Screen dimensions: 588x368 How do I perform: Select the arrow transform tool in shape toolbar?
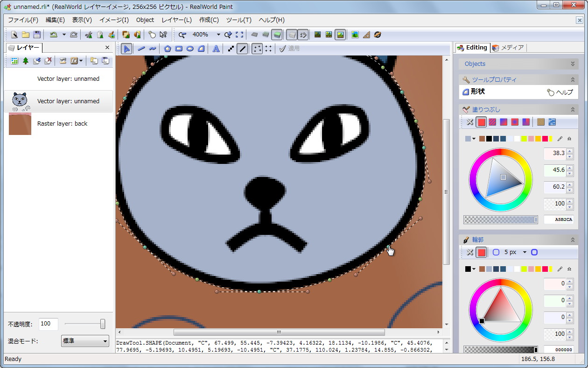(126, 49)
